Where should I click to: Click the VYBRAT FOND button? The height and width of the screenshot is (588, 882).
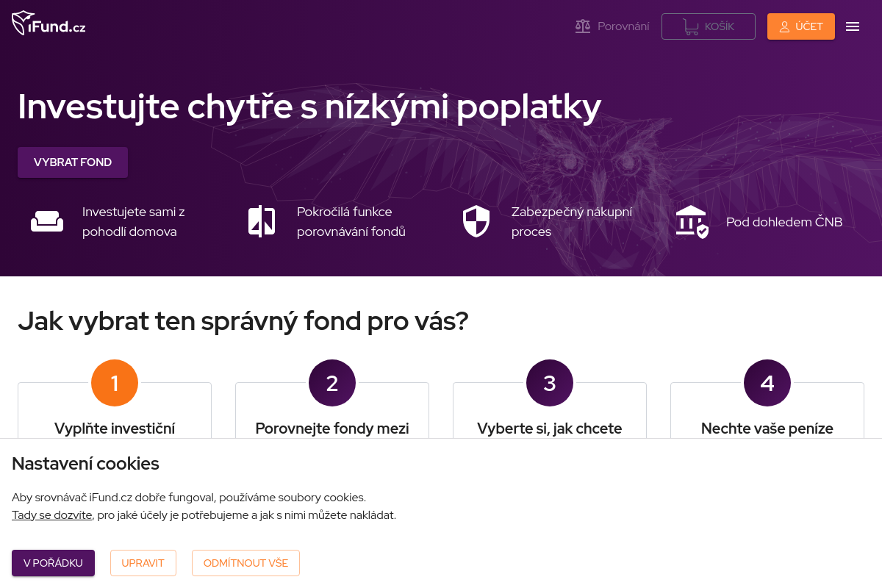tap(72, 162)
